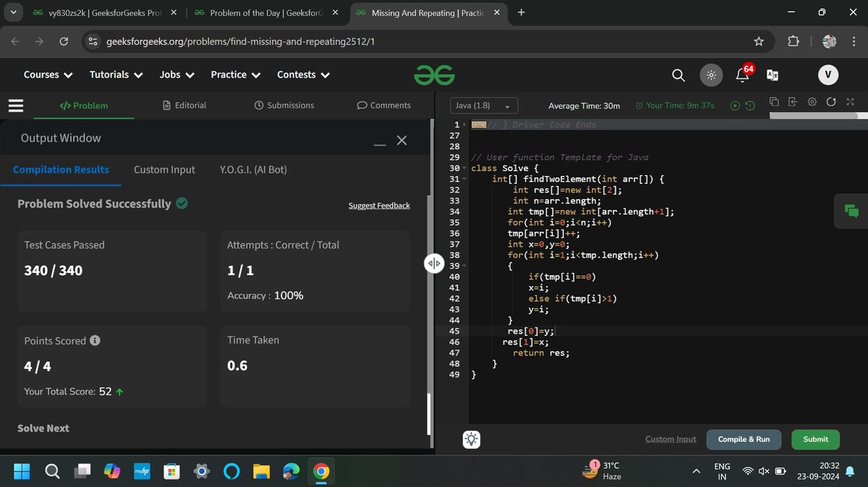Collapse the fold arrow at line 39

point(465,266)
